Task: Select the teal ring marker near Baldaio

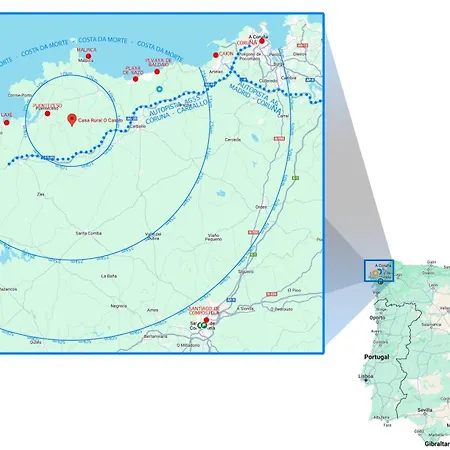Action: click(x=159, y=89)
